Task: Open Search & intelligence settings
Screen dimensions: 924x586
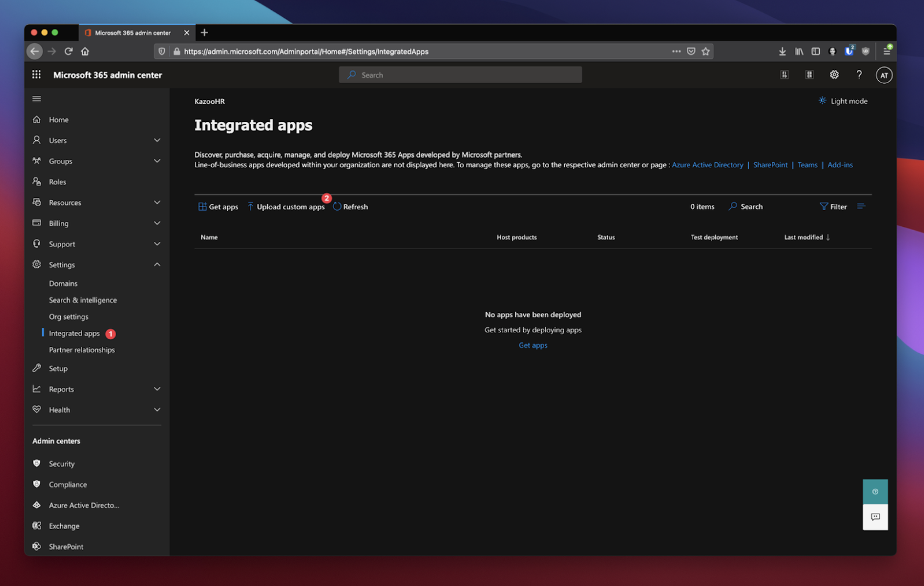Action: 83,300
